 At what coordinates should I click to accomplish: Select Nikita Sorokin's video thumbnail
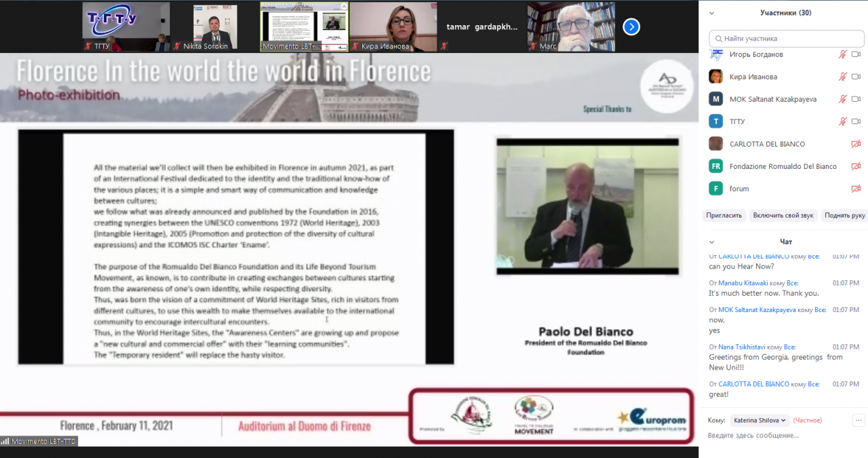[x=214, y=26]
